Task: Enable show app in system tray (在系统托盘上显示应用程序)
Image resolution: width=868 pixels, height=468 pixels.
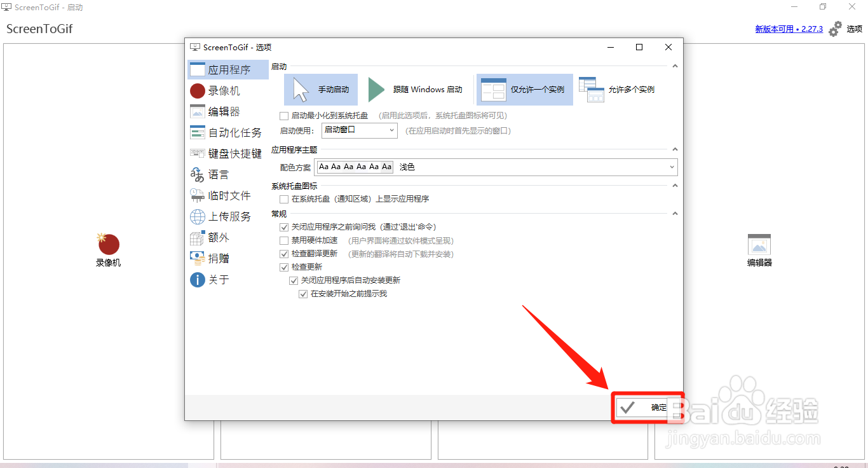Action: pyautogui.click(x=284, y=199)
